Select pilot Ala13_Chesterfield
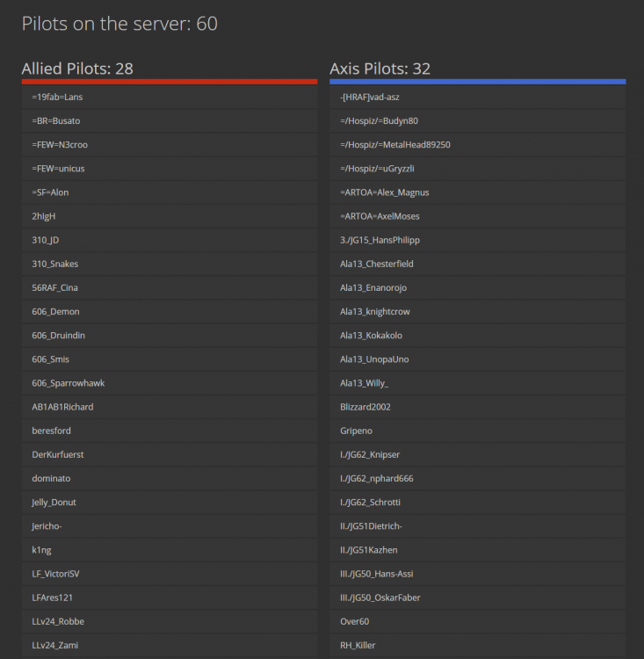This screenshot has height=659, width=644. [x=377, y=264]
